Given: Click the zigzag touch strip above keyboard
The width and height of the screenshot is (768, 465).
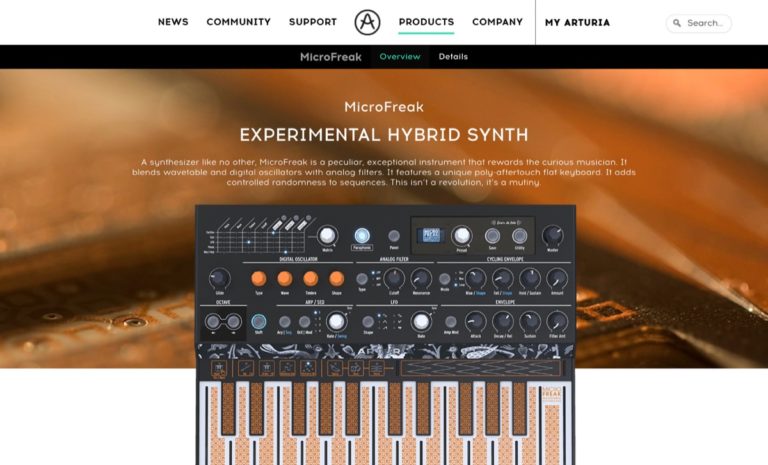Looking at the screenshot, I should tap(480, 368).
